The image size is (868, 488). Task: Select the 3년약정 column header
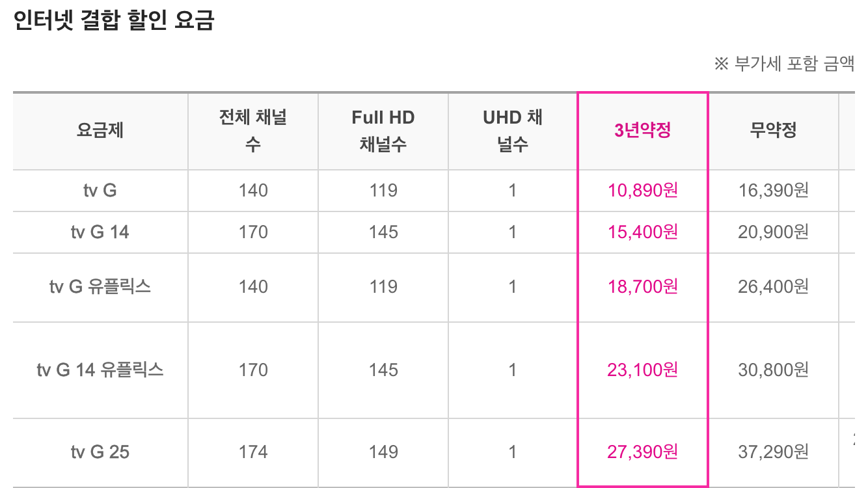tap(642, 130)
